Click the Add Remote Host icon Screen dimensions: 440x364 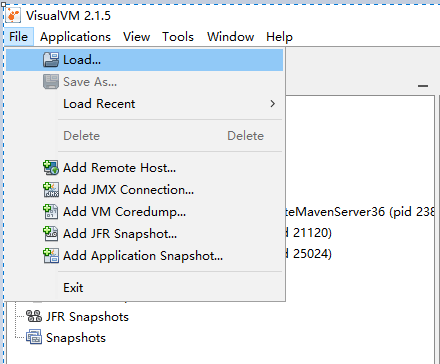click(x=51, y=168)
